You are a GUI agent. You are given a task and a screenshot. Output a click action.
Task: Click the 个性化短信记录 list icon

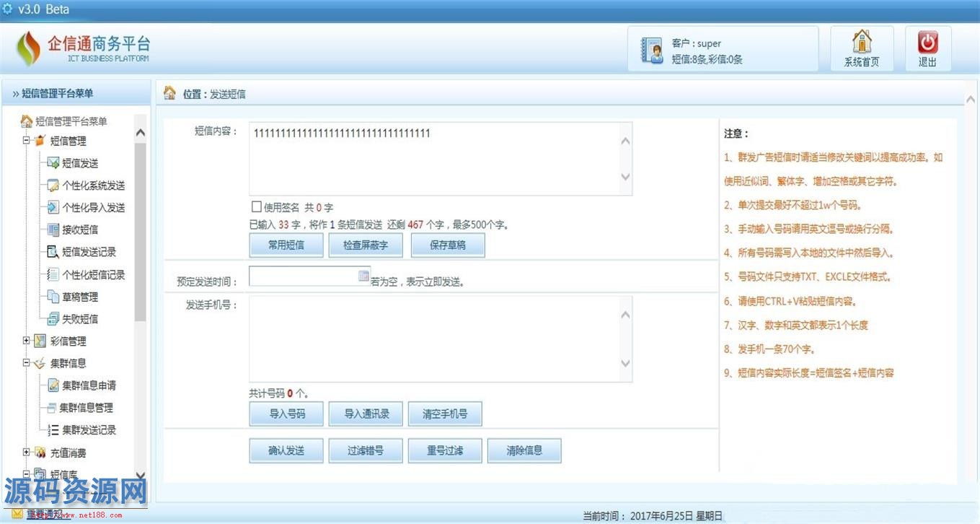pyautogui.click(x=53, y=274)
